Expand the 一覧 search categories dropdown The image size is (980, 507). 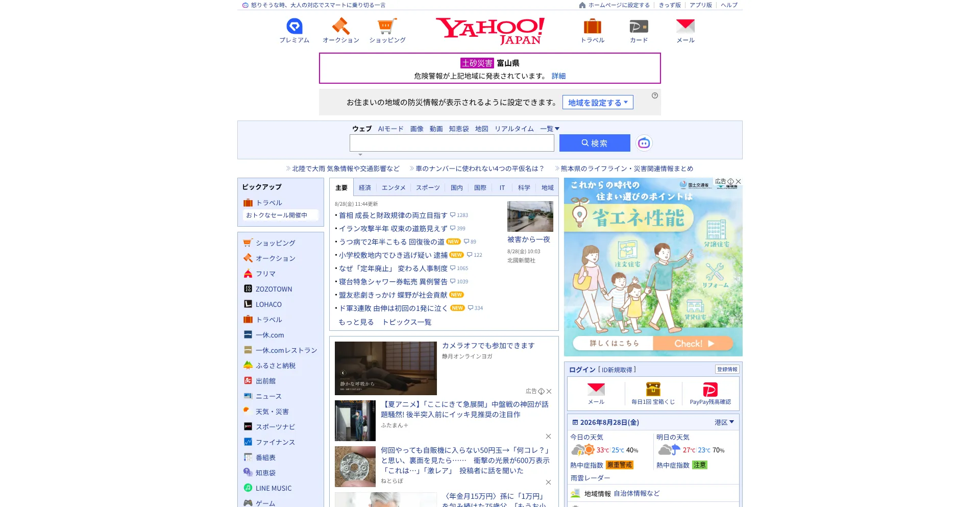click(x=550, y=129)
